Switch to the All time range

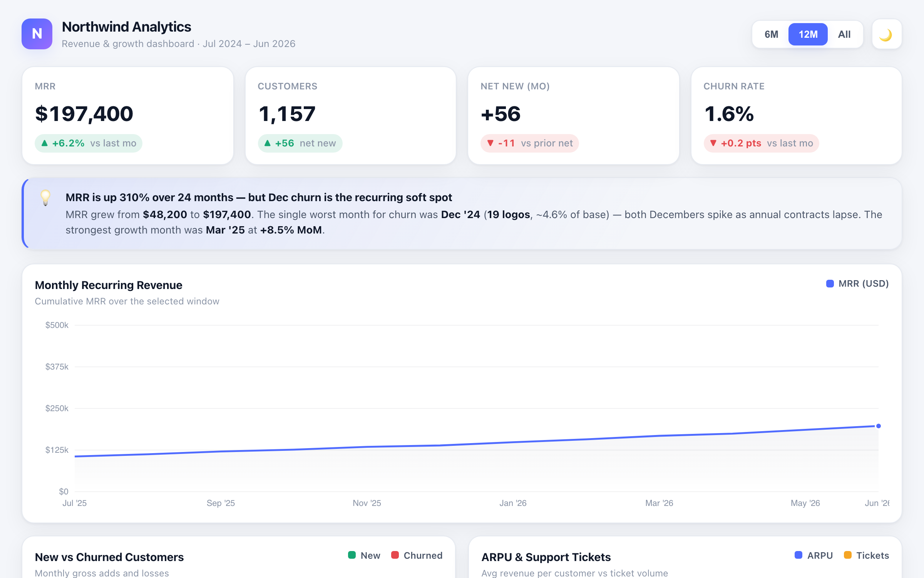[x=844, y=34]
